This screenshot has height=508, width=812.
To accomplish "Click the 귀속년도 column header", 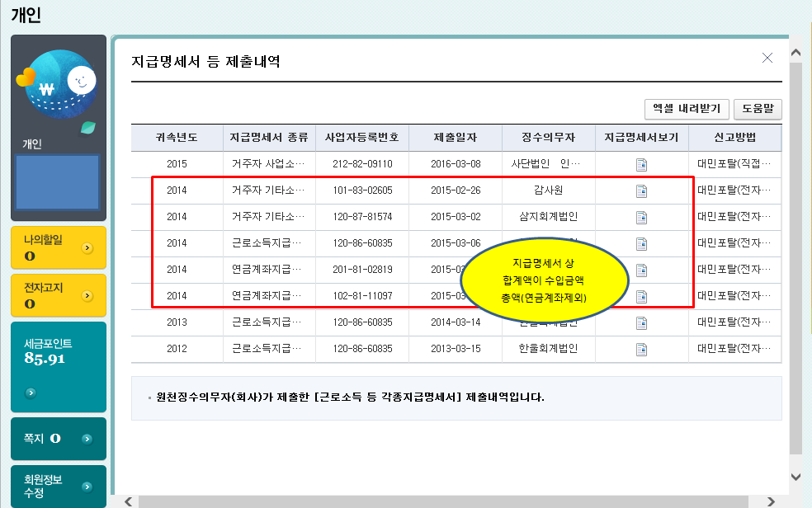I will click(x=177, y=138).
